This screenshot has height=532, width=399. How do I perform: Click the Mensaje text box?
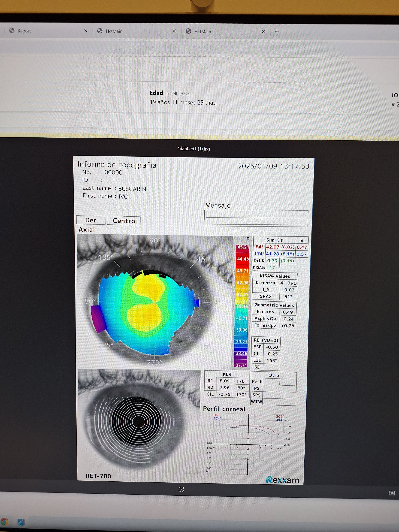[256, 218]
